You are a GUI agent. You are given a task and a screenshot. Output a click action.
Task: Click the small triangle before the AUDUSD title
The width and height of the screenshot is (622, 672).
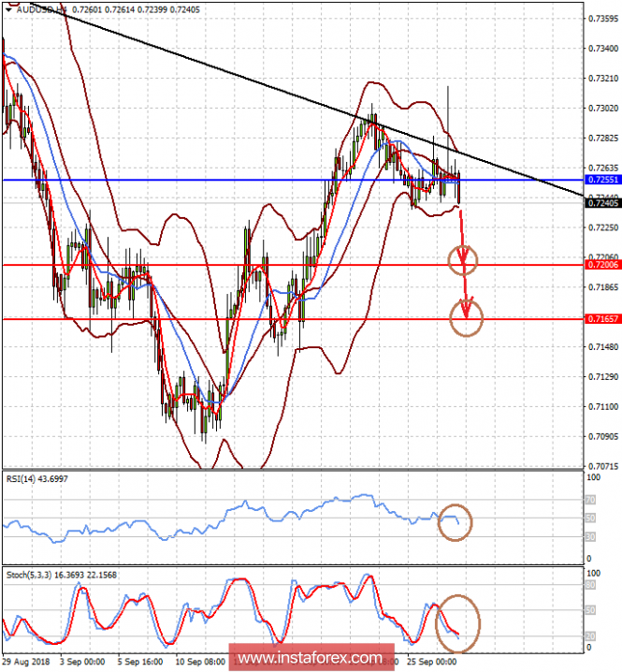pos(8,9)
